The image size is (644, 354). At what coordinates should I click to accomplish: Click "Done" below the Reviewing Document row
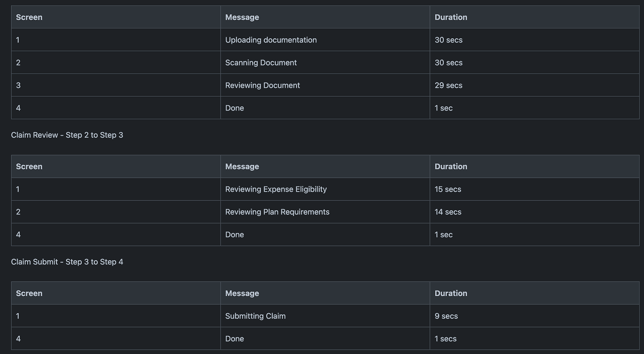pyautogui.click(x=235, y=108)
